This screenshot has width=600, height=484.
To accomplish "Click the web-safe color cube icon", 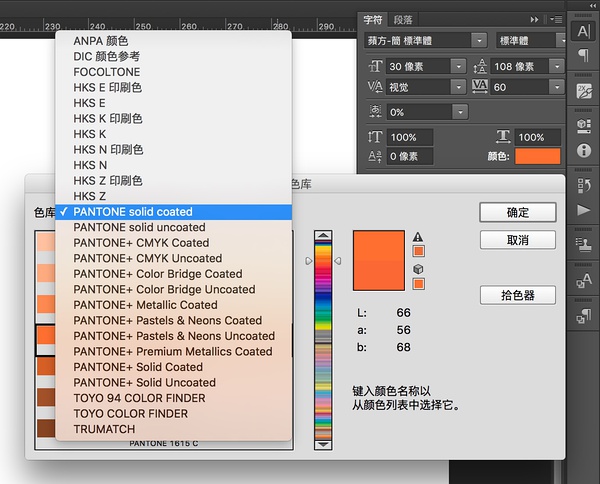I will tap(418, 269).
